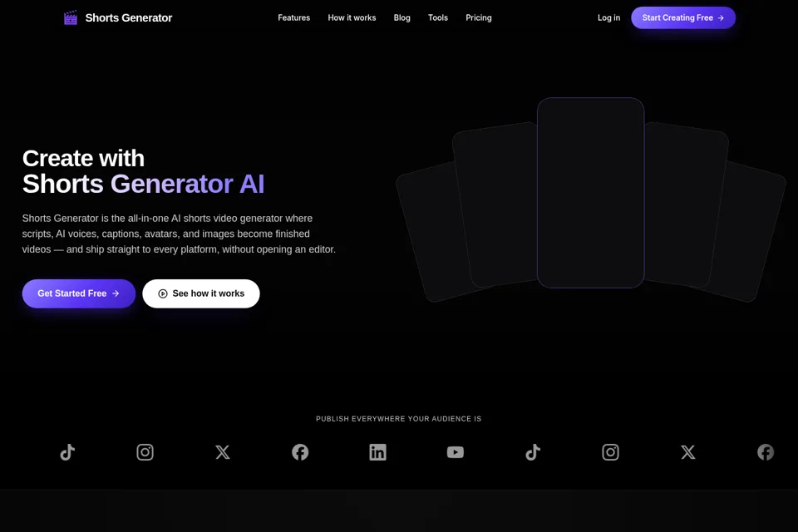Screen dimensions: 798x532
Task: Click the second TikTok icon after YouTube
Action: coord(533,452)
